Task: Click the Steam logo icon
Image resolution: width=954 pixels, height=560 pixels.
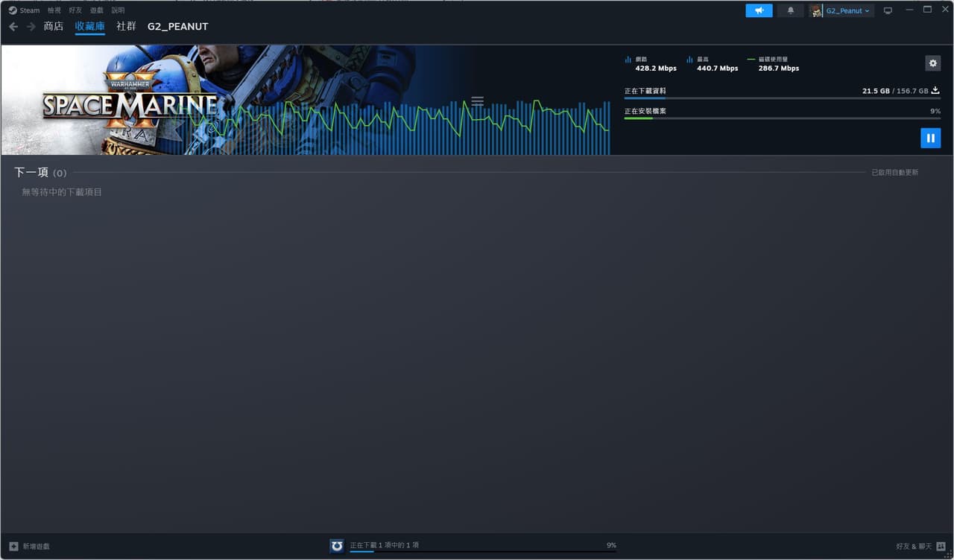Action: pyautogui.click(x=13, y=10)
